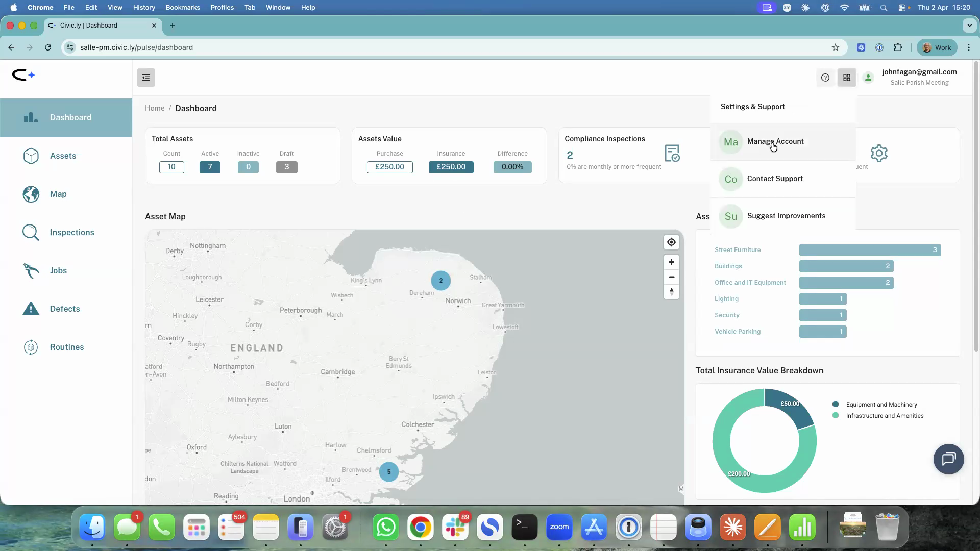
Task: Open the live chat bubble button
Action: pyautogui.click(x=948, y=459)
